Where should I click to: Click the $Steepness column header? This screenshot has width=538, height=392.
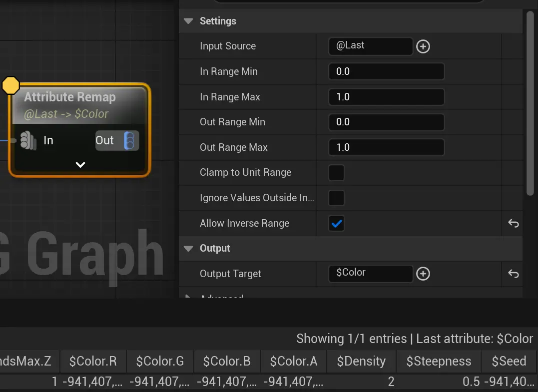(x=439, y=361)
